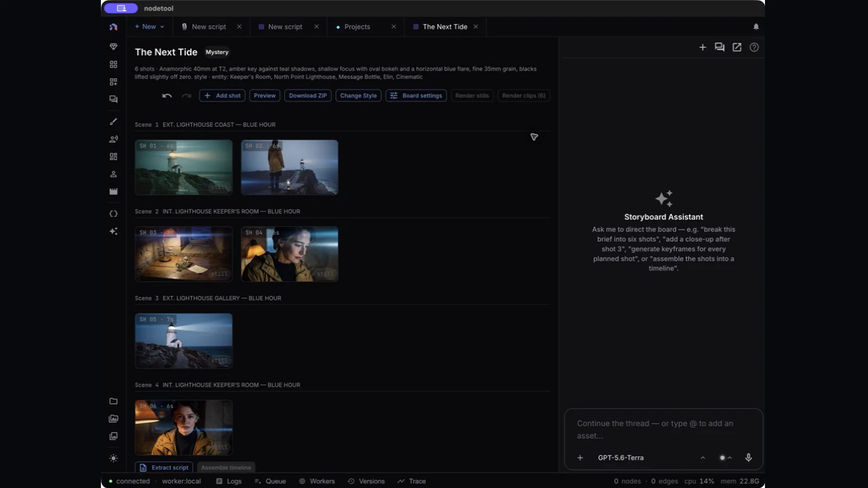Add an attachment with the chat plus icon
The height and width of the screenshot is (488, 868).
(x=580, y=458)
